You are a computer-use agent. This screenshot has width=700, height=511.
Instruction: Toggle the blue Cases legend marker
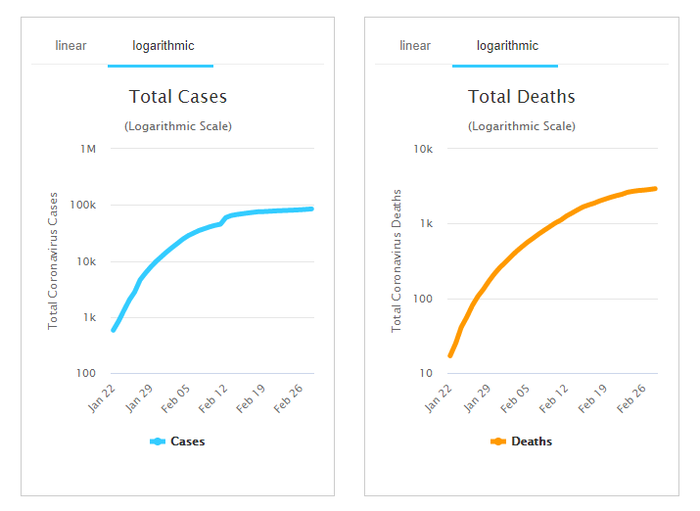point(157,441)
